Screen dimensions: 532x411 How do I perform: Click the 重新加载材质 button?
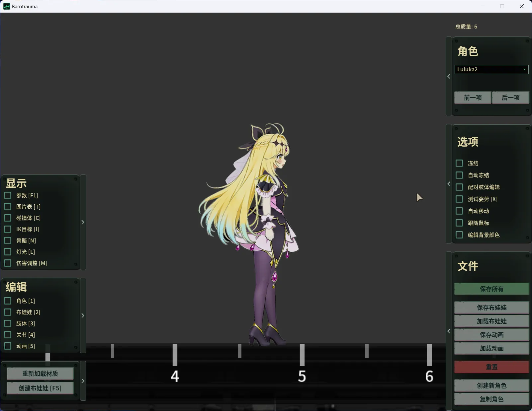40,374
